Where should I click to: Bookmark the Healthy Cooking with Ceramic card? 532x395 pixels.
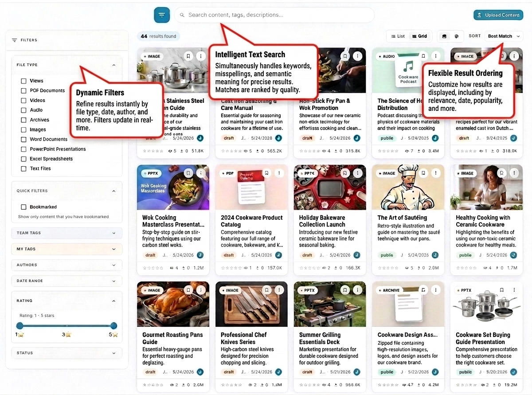(x=501, y=173)
